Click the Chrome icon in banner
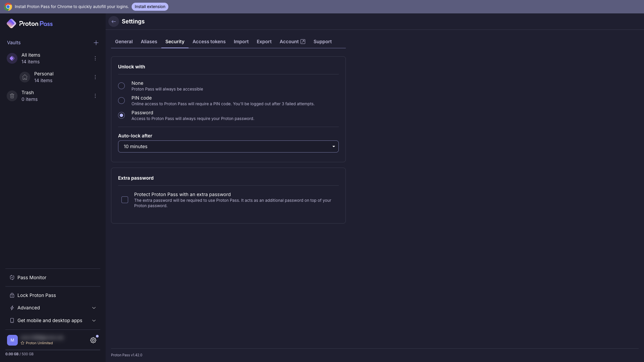Screen dimensions: 644x362 pos(8,7)
